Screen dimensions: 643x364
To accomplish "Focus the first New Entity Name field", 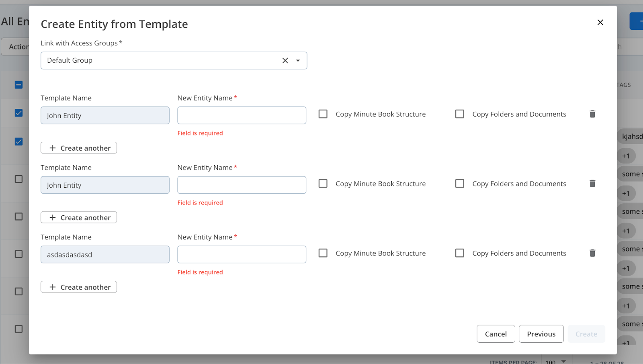I will pyautogui.click(x=242, y=115).
